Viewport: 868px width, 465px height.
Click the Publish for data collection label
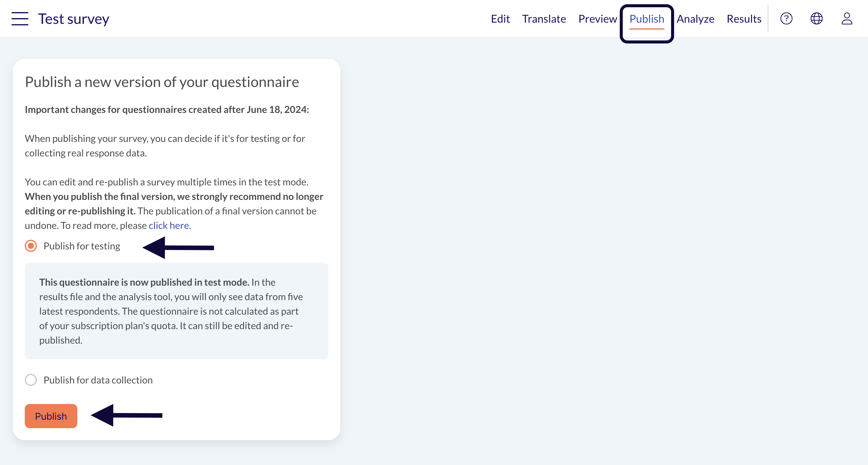(98, 380)
